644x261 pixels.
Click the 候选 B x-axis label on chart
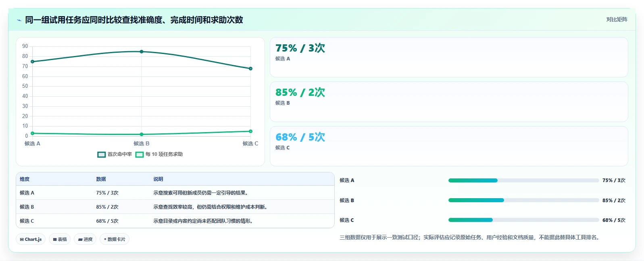click(x=142, y=143)
